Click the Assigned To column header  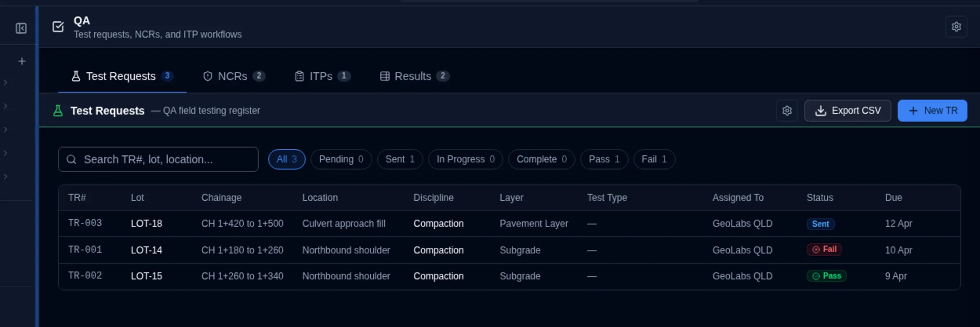738,198
